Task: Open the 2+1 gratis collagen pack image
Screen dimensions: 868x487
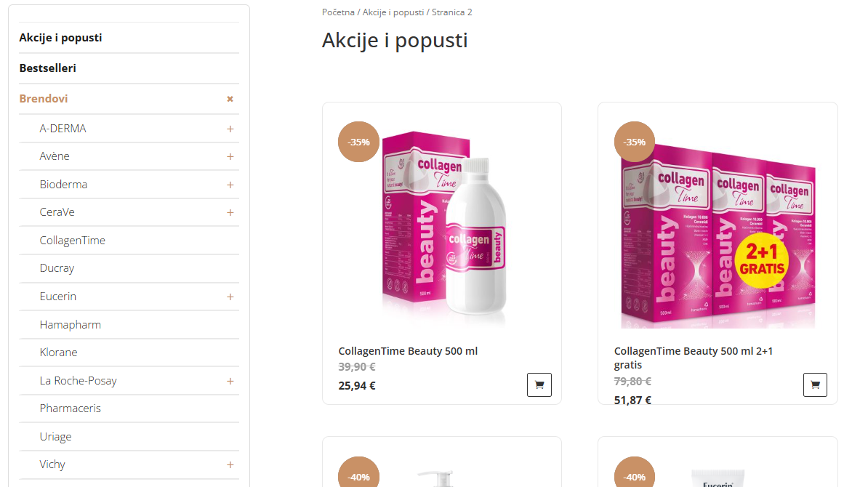Action: [718, 224]
